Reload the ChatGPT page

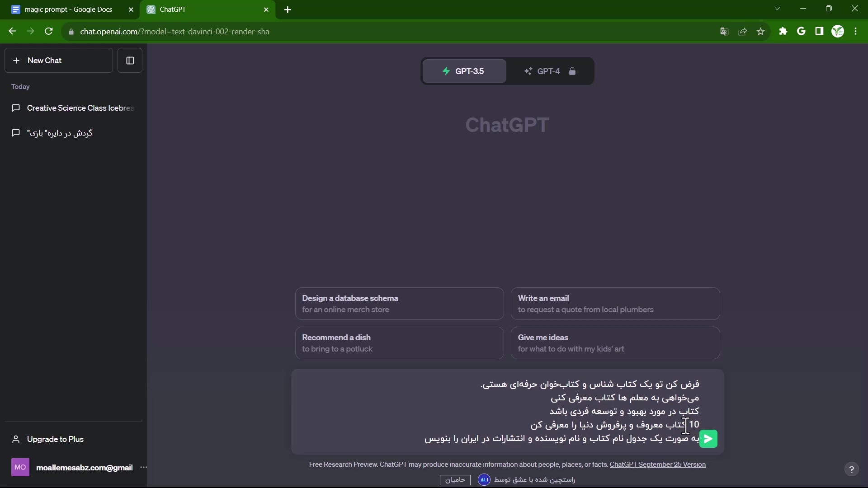[x=49, y=31]
